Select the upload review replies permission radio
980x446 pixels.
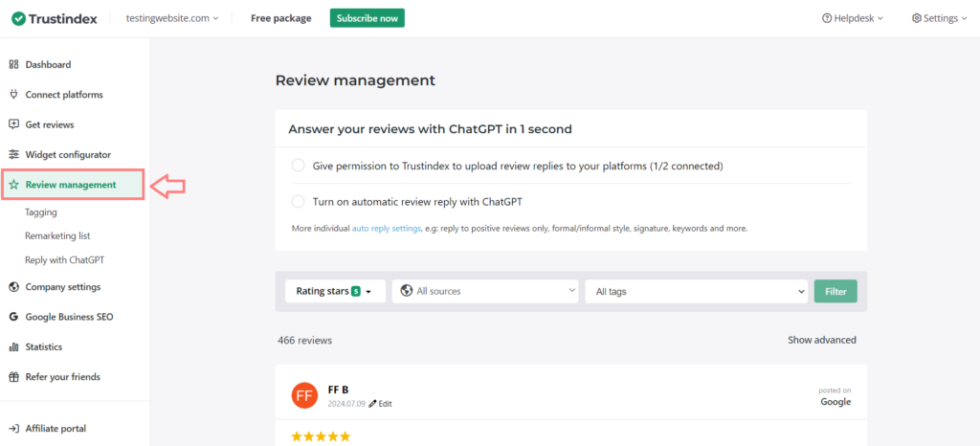(299, 166)
